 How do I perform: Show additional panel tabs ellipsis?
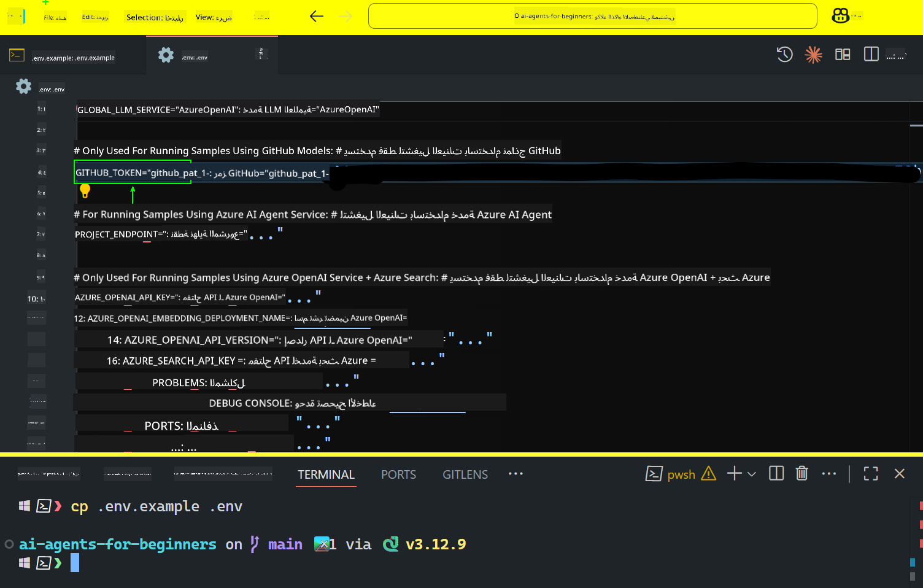point(516,473)
